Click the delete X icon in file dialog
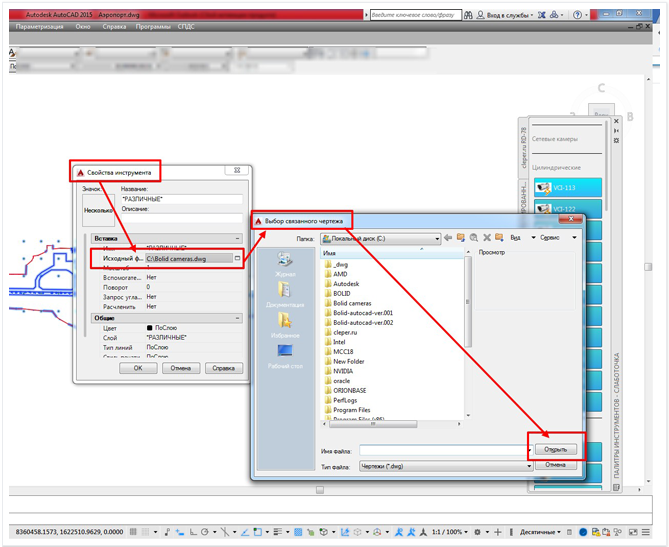 (x=486, y=238)
